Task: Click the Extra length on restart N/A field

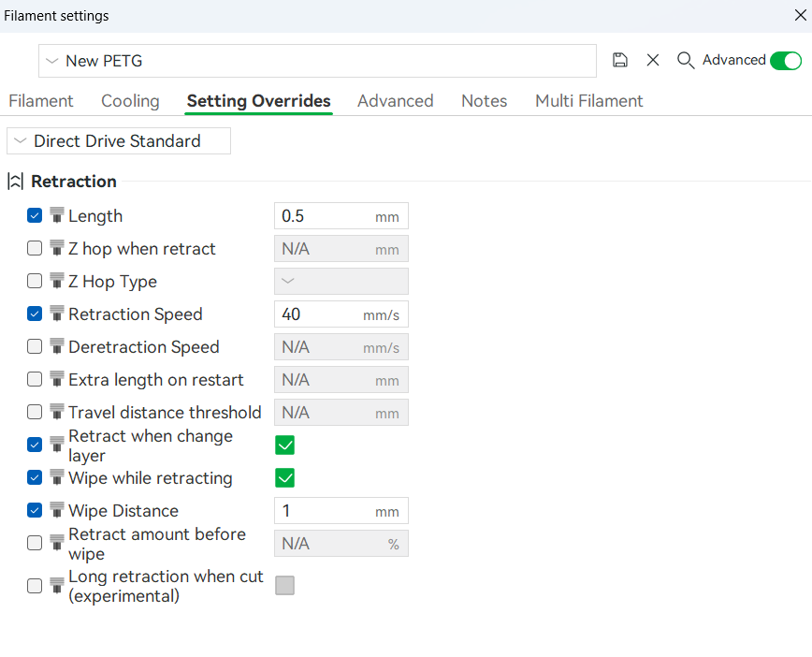Action: tap(341, 380)
